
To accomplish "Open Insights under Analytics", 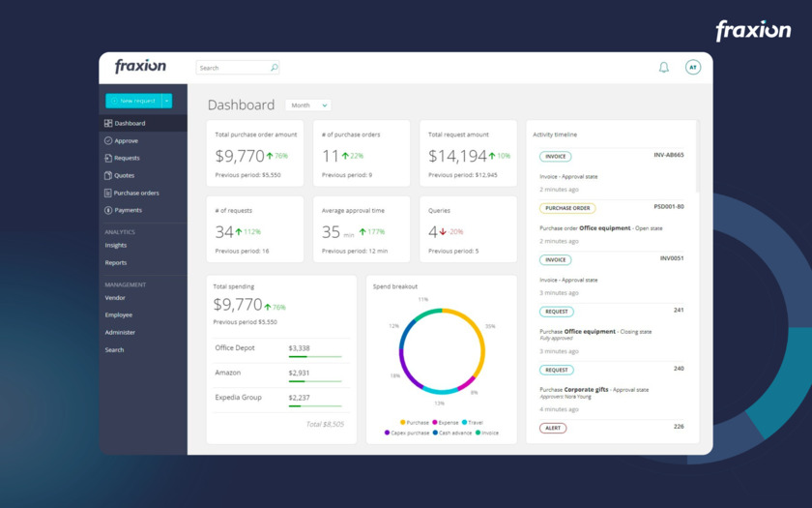I will 115,245.
